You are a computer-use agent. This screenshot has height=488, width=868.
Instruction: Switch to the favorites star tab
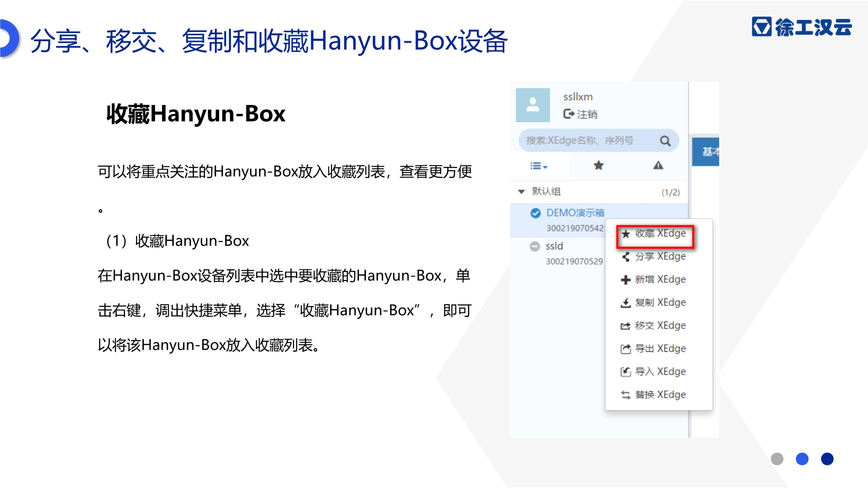598,165
